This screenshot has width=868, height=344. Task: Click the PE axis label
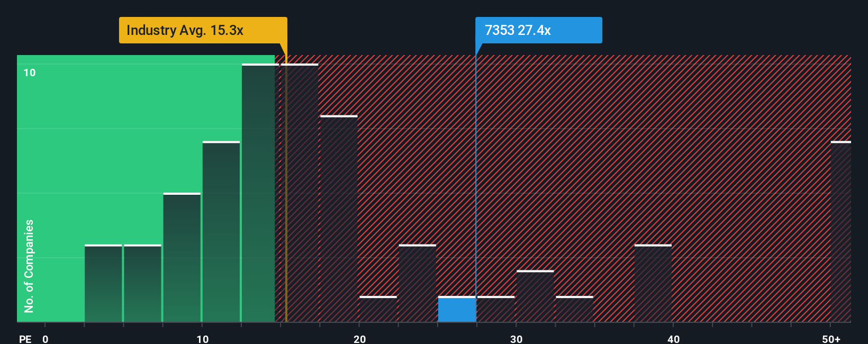(25, 339)
